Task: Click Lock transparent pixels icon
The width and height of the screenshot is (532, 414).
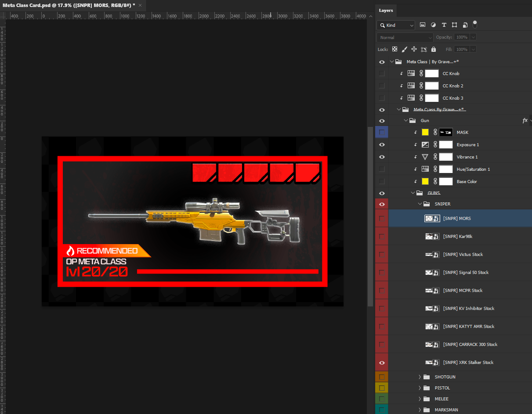Action: (x=394, y=49)
